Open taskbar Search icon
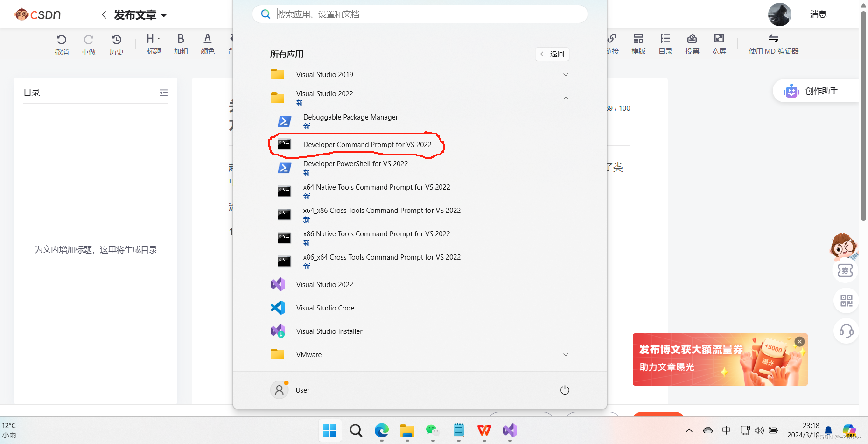 click(x=356, y=430)
